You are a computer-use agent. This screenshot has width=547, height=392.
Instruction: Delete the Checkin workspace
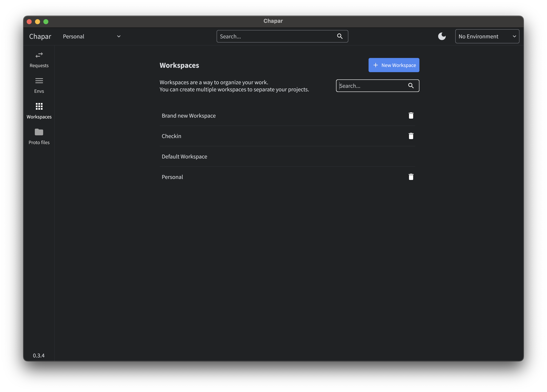coord(411,136)
